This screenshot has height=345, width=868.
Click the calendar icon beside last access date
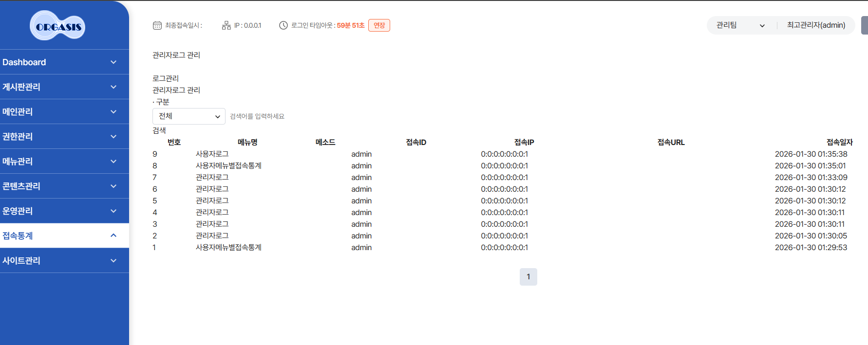[x=157, y=25]
